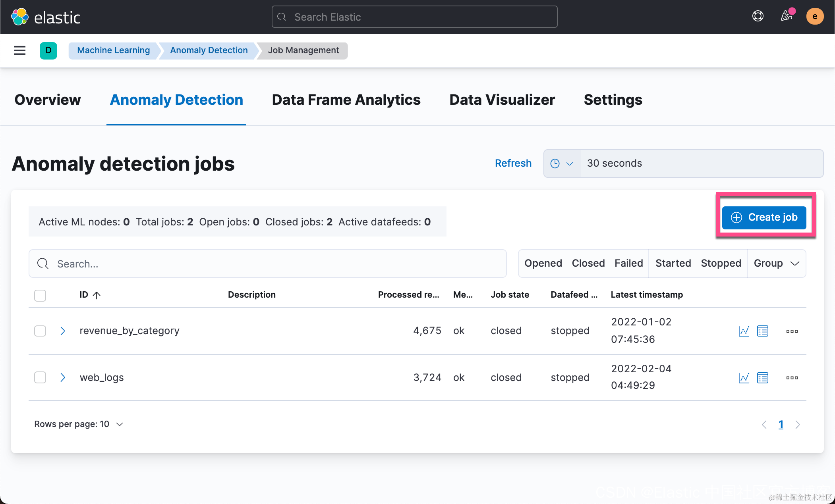Screen dimensions: 835x504
Task: Select the web_logs row checkbox
Action: (40, 377)
